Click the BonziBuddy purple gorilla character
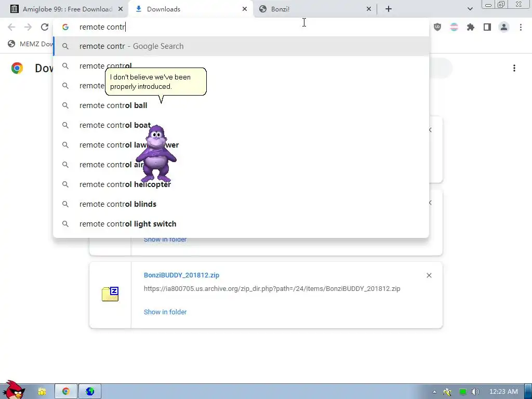Viewport: 532px width, 399px height. [156, 154]
